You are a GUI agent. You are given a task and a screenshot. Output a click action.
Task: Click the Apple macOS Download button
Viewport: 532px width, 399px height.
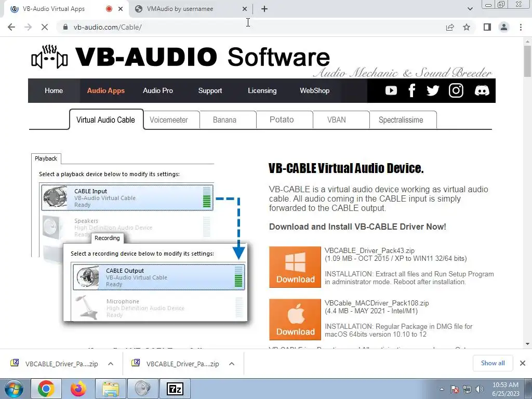pyautogui.click(x=295, y=320)
